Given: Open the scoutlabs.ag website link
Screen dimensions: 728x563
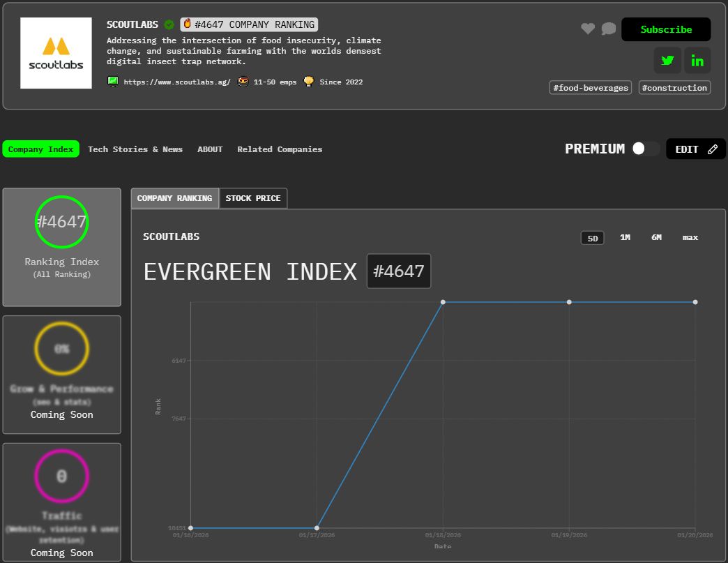Looking at the screenshot, I should tap(177, 82).
